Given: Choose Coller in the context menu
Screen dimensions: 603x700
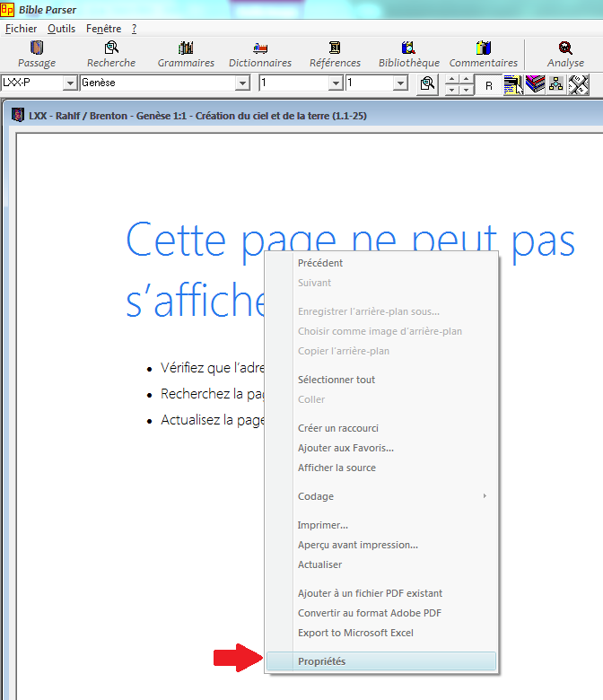Looking at the screenshot, I should coord(381,399).
